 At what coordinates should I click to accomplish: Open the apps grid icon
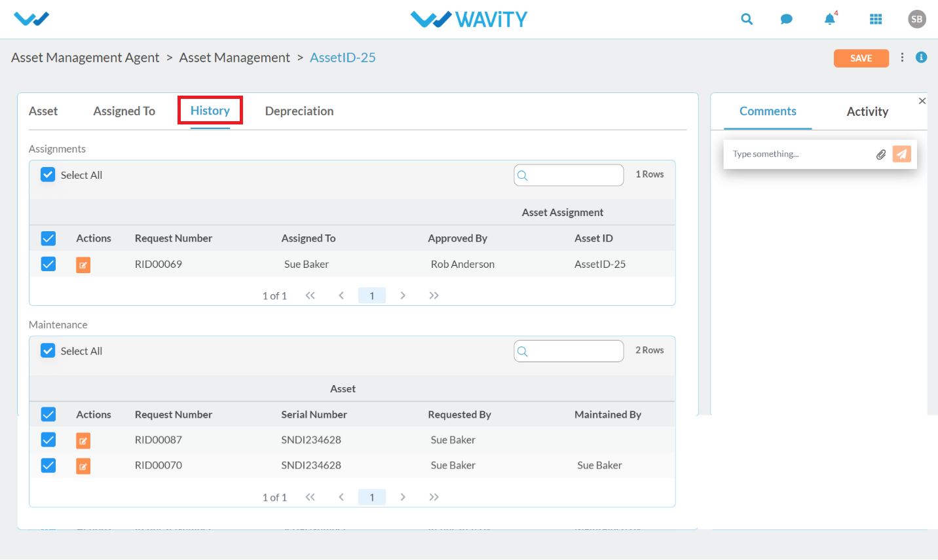[876, 19]
